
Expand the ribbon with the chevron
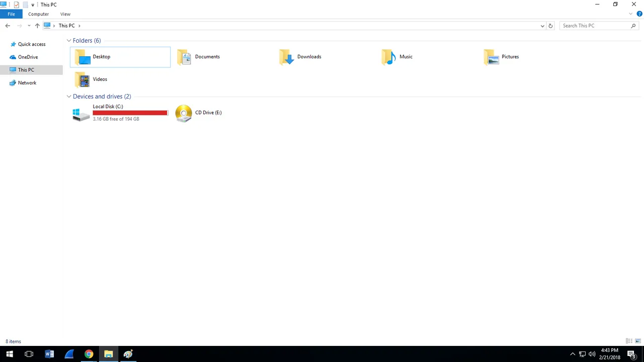coord(631,14)
